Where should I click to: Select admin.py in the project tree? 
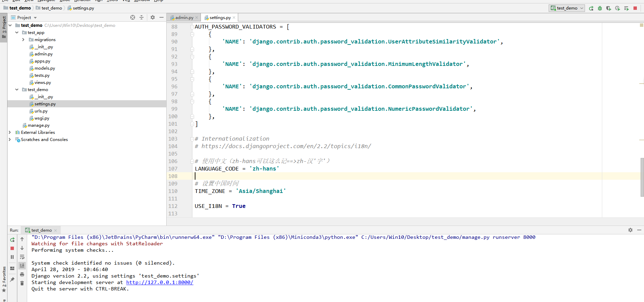click(x=43, y=54)
